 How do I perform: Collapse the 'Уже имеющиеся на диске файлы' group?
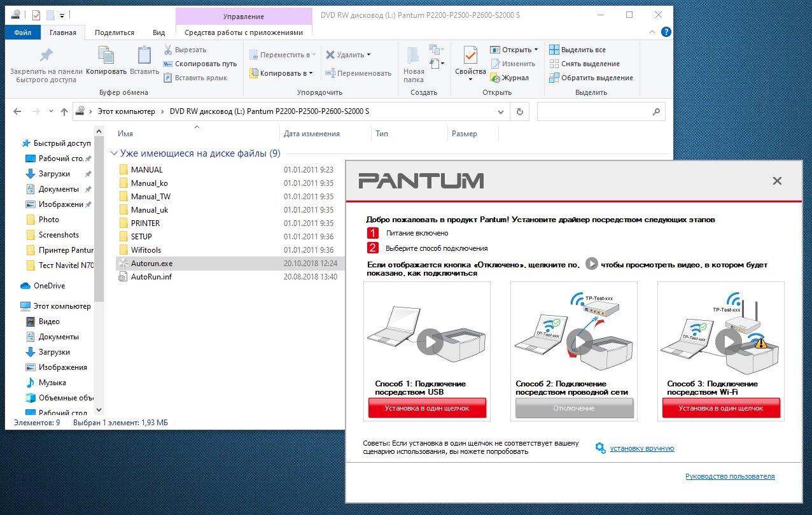114,153
